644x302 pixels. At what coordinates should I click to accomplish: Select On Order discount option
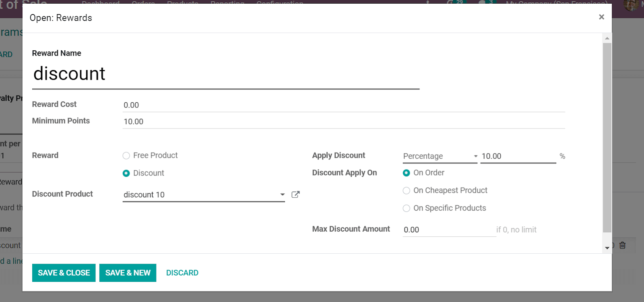click(x=407, y=173)
